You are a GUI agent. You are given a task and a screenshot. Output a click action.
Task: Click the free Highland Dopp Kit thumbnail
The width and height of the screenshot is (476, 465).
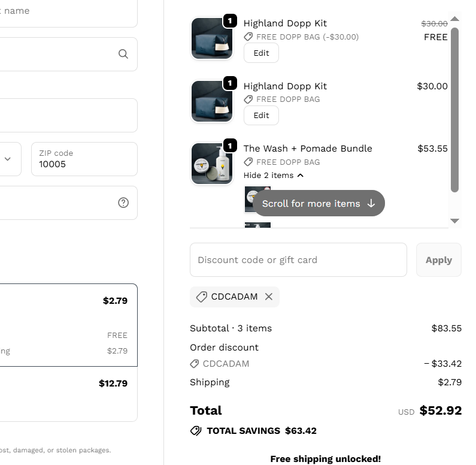211,38
